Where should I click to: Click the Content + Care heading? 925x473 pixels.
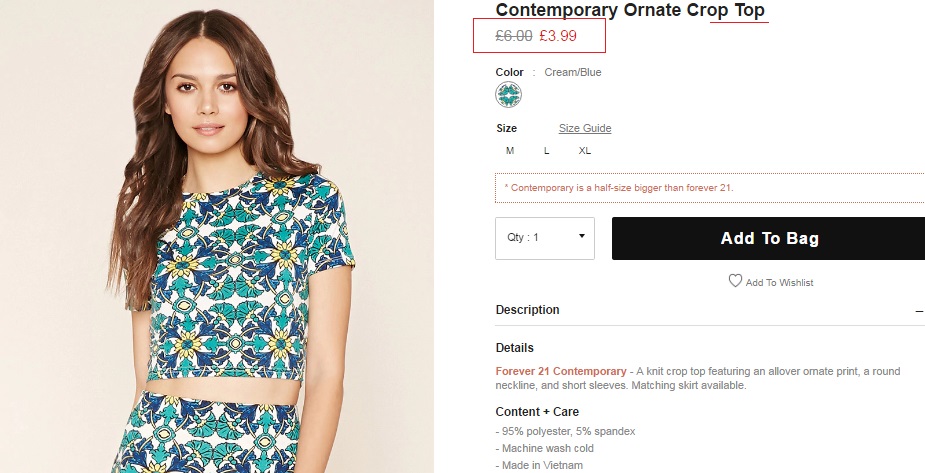[x=537, y=412]
